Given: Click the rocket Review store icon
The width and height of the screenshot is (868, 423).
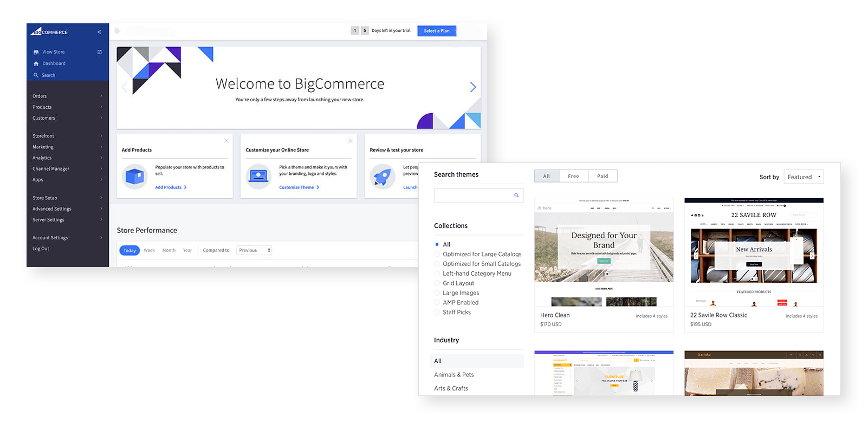Looking at the screenshot, I should tap(383, 177).
